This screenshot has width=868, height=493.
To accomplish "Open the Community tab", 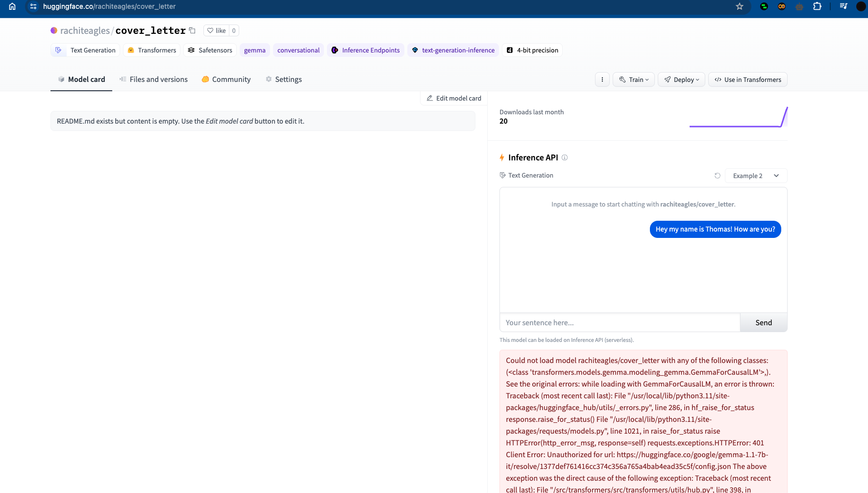I will pos(226,79).
